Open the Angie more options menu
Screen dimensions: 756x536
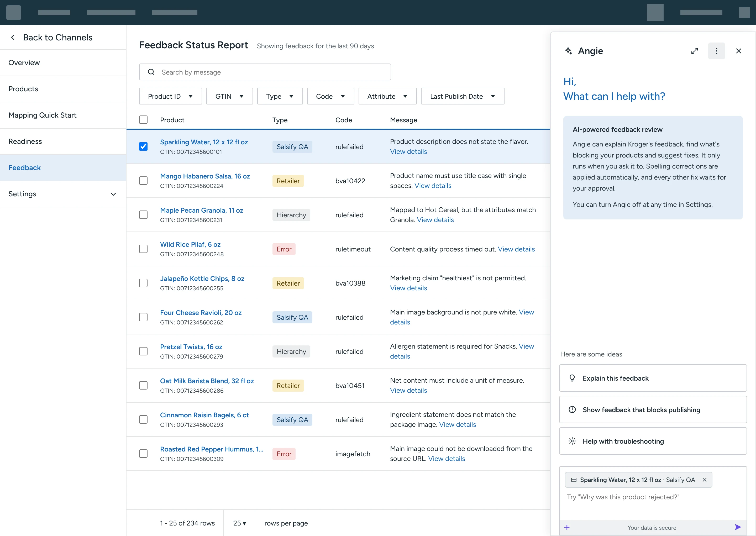[x=716, y=51]
